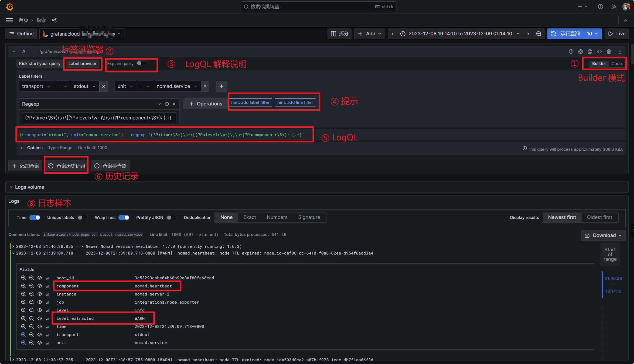Click the share link icon in breadcrumb
The height and width of the screenshot is (364, 634).
54,20
